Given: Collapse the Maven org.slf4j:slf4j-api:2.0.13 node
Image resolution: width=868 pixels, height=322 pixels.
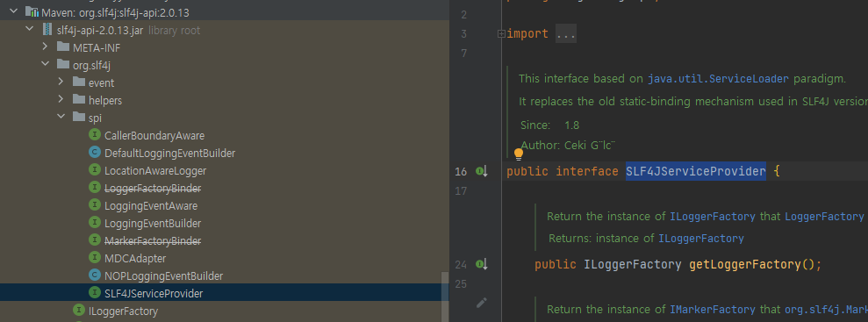Looking at the screenshot, I should tap(13, 11).
